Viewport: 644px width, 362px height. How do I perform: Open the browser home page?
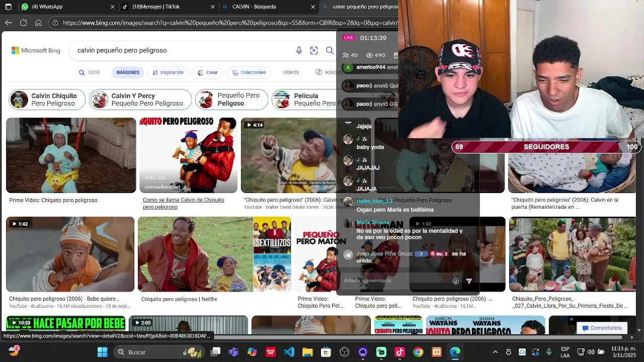click(38, 23)
